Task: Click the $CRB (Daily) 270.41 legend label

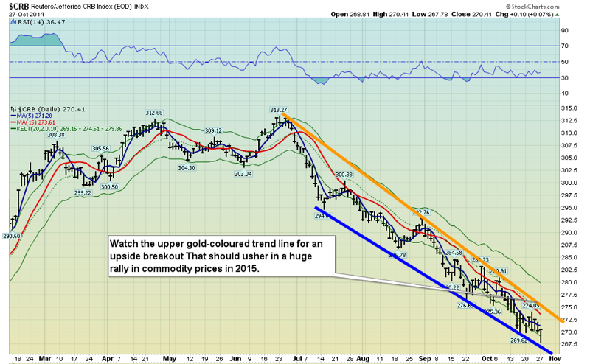Action: tap(42, 108)
